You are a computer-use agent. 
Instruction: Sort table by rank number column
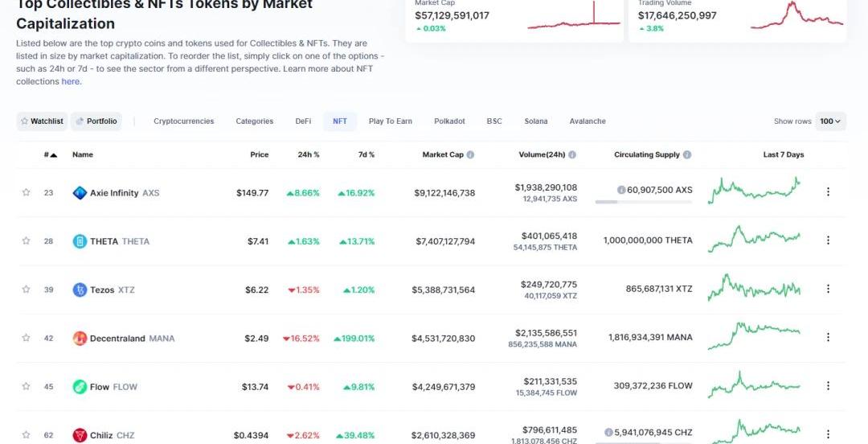click(x=51, y=154)
